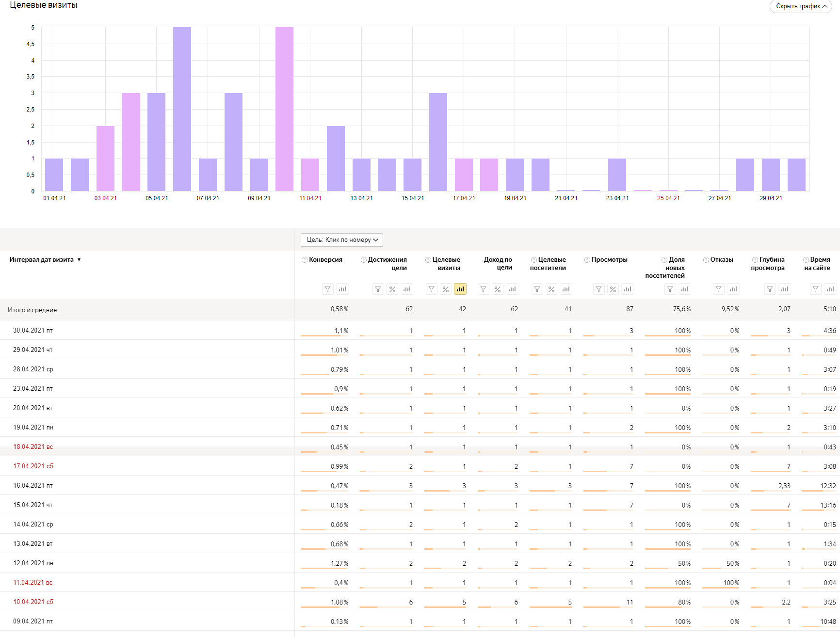840x637 pixels.
Task: Click the Просмотры column header
Action: [x=609, y=260]
